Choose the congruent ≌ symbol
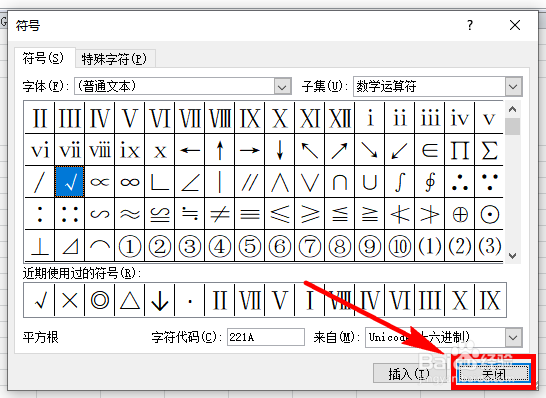The width and height of the screenshot is (546, 398). 159,214
